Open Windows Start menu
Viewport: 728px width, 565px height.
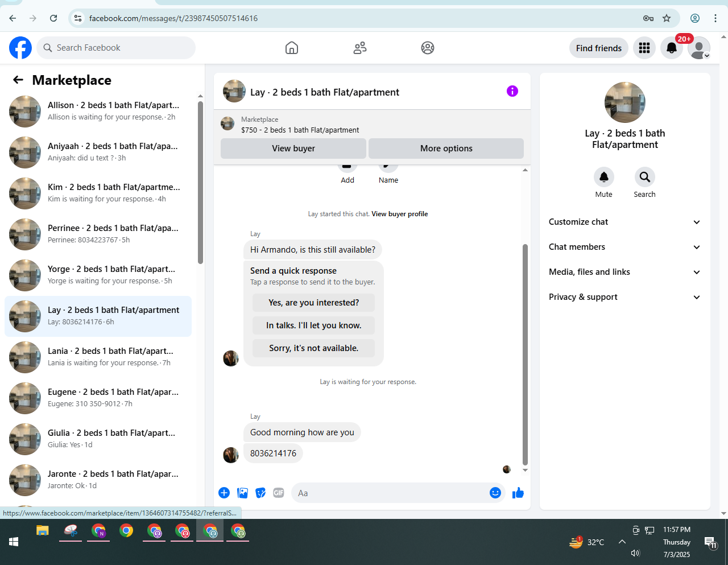point(14,542)
